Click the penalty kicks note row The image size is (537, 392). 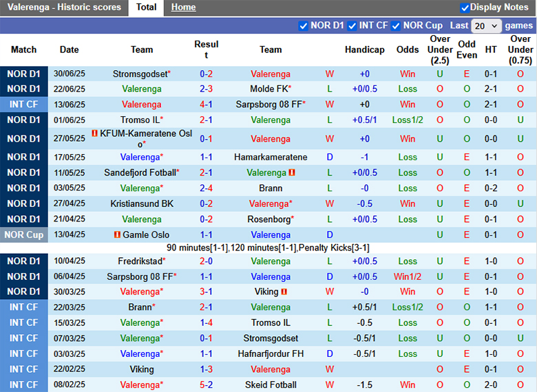coord(268,248)
